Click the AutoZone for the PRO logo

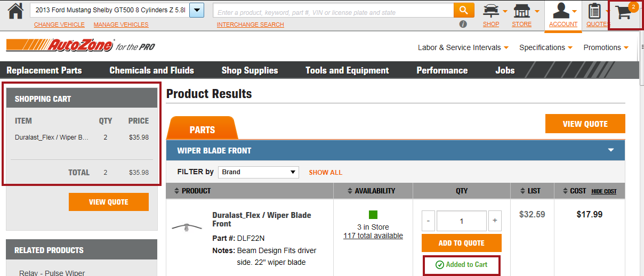80,46
